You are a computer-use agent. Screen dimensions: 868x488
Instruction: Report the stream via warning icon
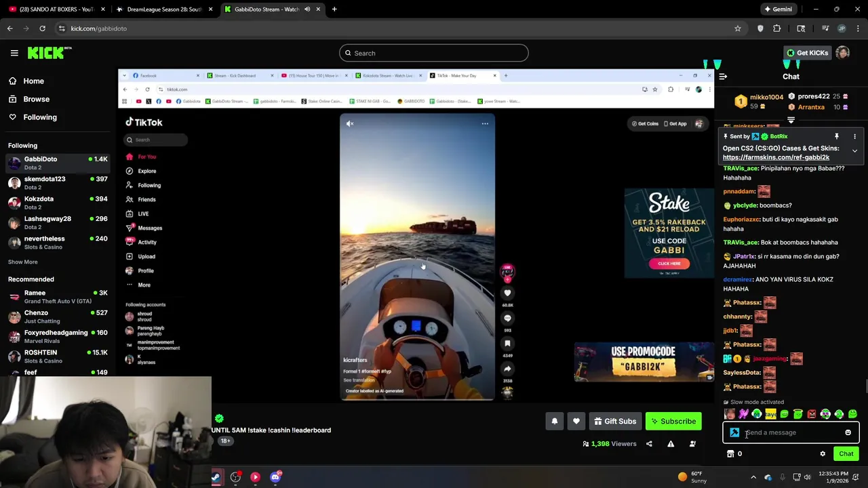tap(671, 444)
